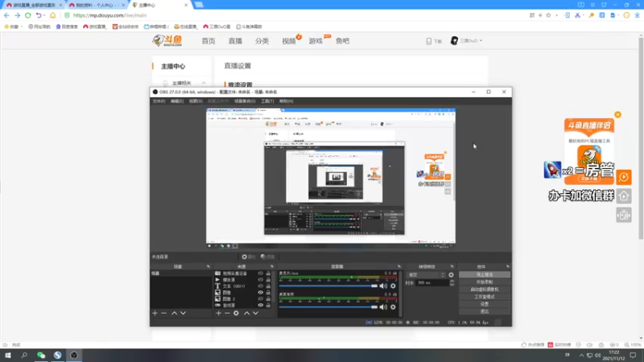The image size is (644, 362).
Task: Click the start recording button in OBS
Action: [485, 282]
